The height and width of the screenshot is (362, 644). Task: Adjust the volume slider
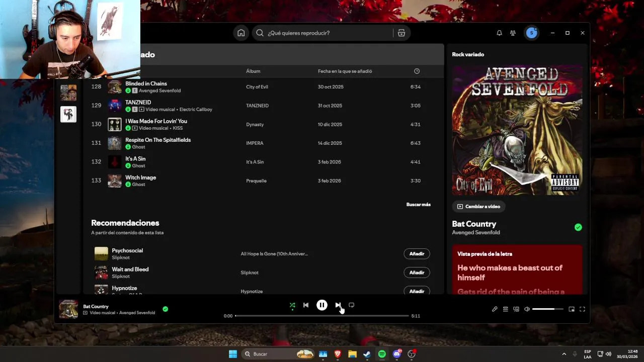[548, 309]
